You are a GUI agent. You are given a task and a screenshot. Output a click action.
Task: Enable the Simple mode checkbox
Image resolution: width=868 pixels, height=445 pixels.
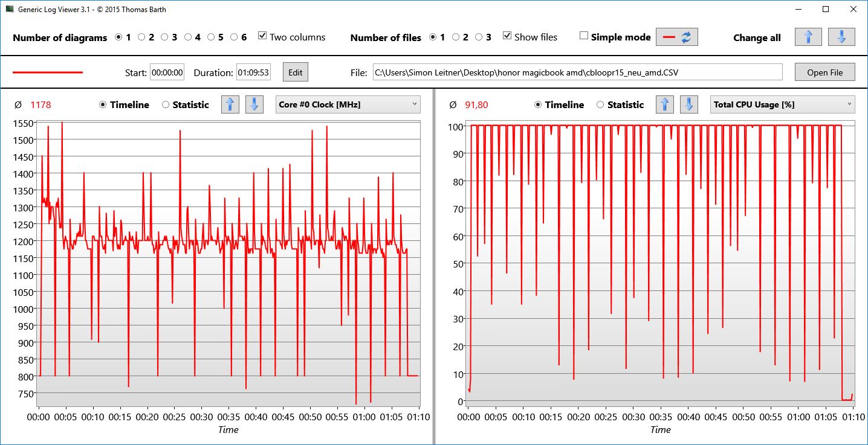583,36
